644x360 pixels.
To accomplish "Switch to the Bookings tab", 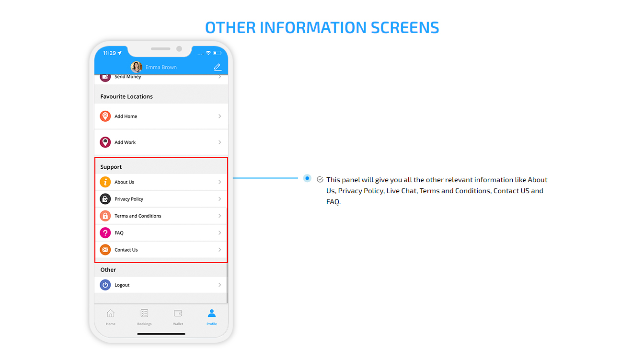I will point(144,317).
